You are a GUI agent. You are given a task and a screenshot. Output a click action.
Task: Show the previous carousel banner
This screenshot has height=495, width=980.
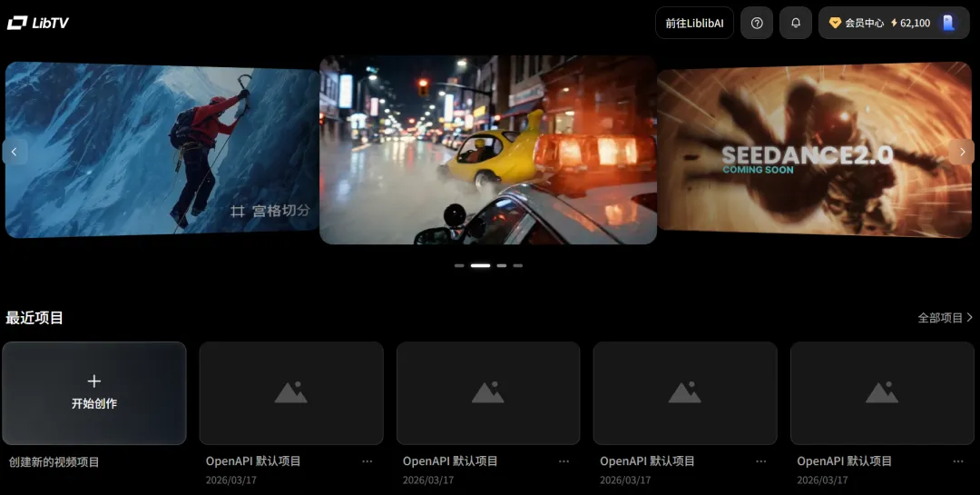(15, 152)
